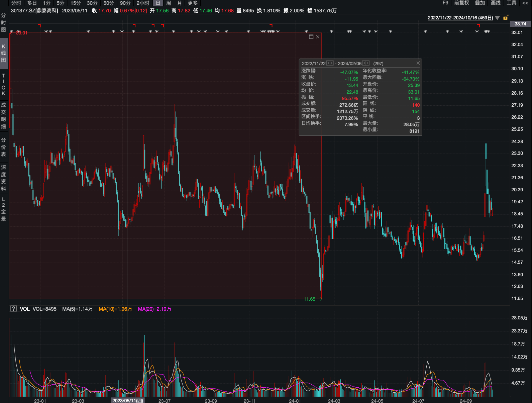Click the stock name 301377.SZ[鼎泰高科]
Screen dimensions: 532x403
(x=34, y=11)
